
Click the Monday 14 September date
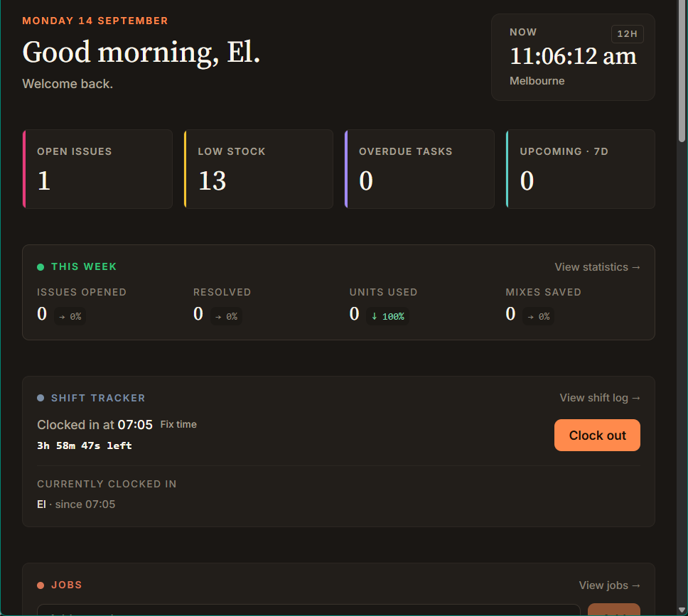95,21
